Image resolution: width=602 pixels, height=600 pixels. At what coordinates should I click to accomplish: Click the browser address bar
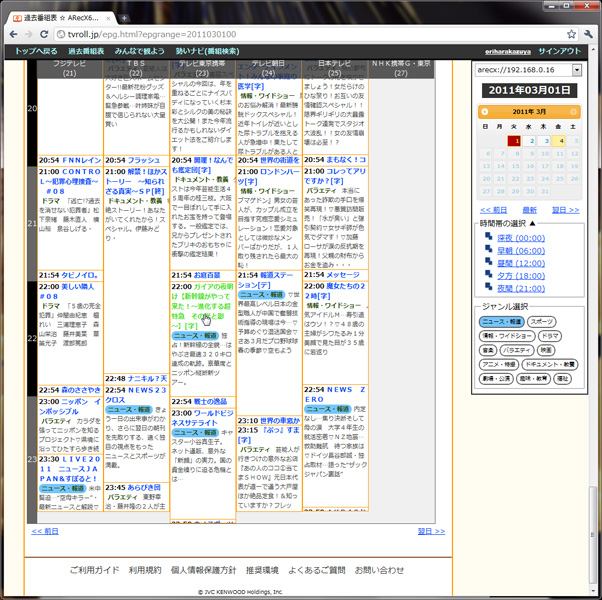point(300,33)
